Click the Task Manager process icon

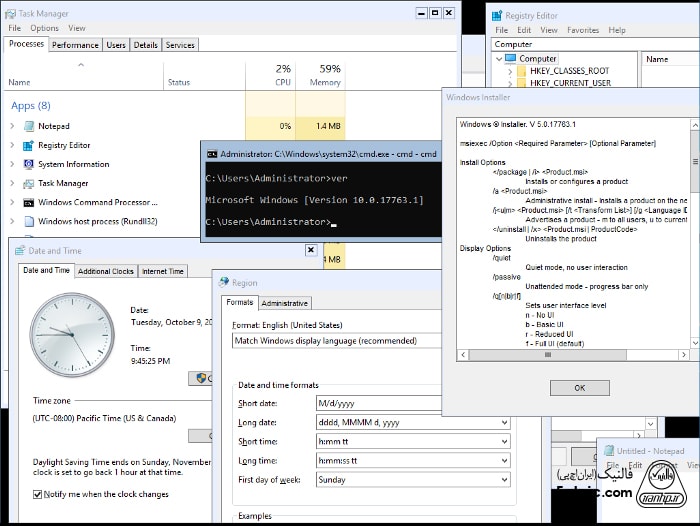(x=28, y=183)
